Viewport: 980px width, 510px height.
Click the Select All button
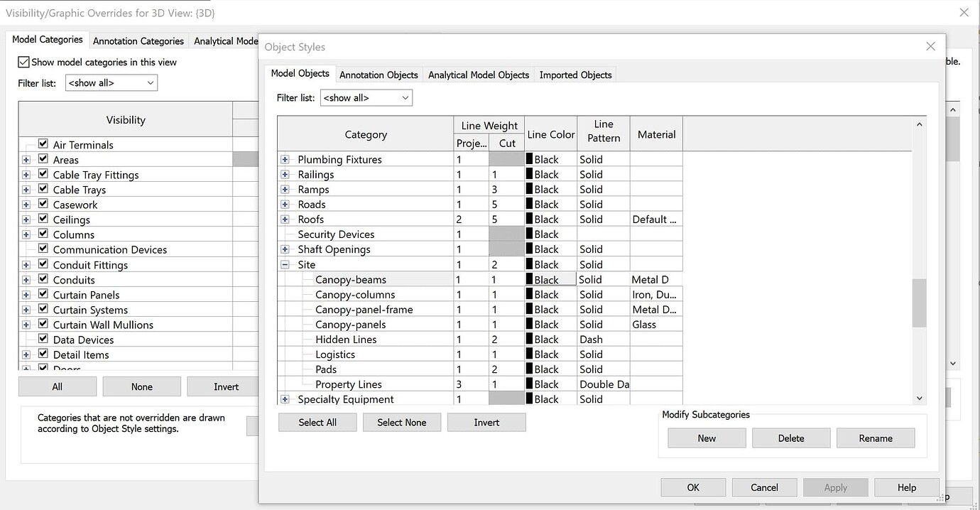click(x=317, y=422)
